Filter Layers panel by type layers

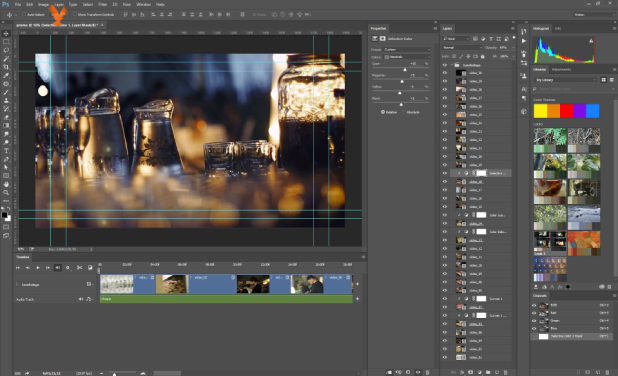pos(491,39)
